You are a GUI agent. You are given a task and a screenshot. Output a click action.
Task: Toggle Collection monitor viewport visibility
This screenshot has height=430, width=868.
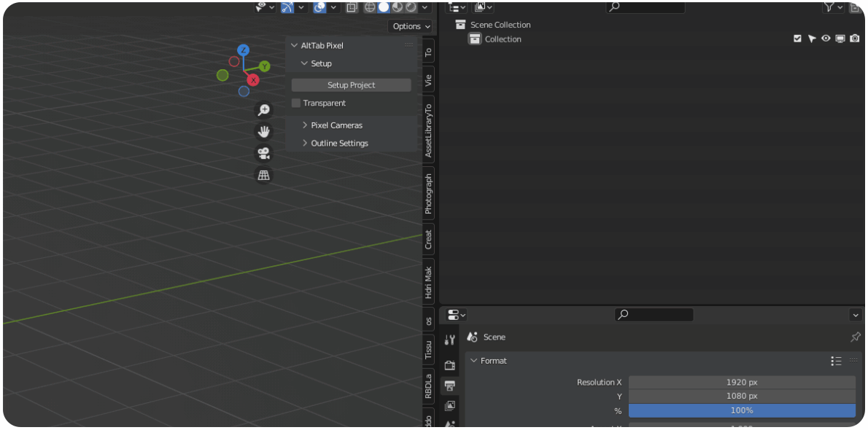[x=840, y=39]
